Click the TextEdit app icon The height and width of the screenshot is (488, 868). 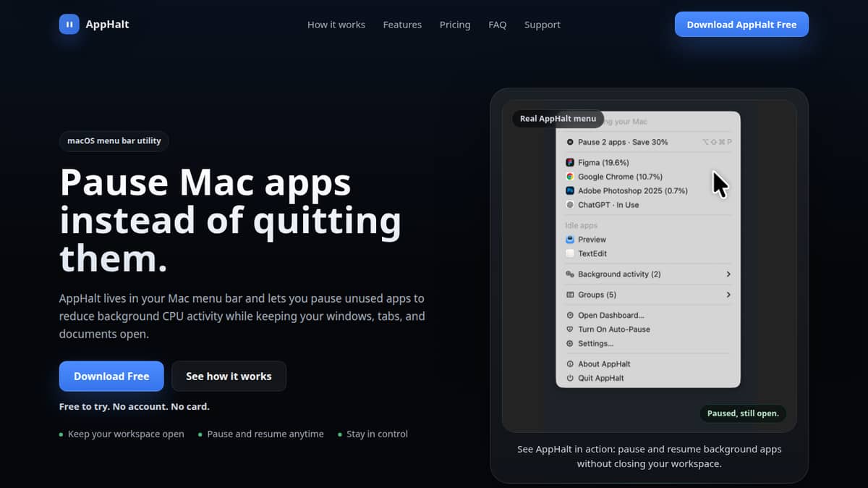pyautogui.click(x=570, y=253)
